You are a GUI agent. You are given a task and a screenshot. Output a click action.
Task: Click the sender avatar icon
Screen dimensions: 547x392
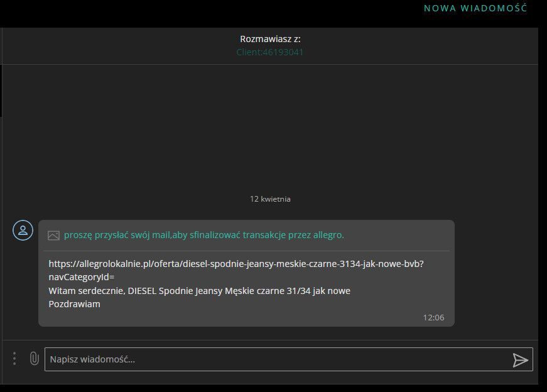pyautogui.click(x=23, y=231)
